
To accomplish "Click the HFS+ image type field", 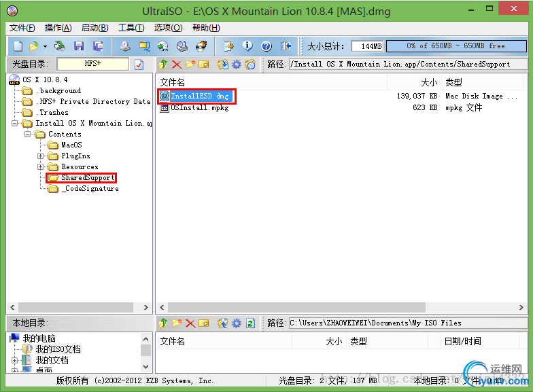I will pyautogui.click(x=92, y=64).
